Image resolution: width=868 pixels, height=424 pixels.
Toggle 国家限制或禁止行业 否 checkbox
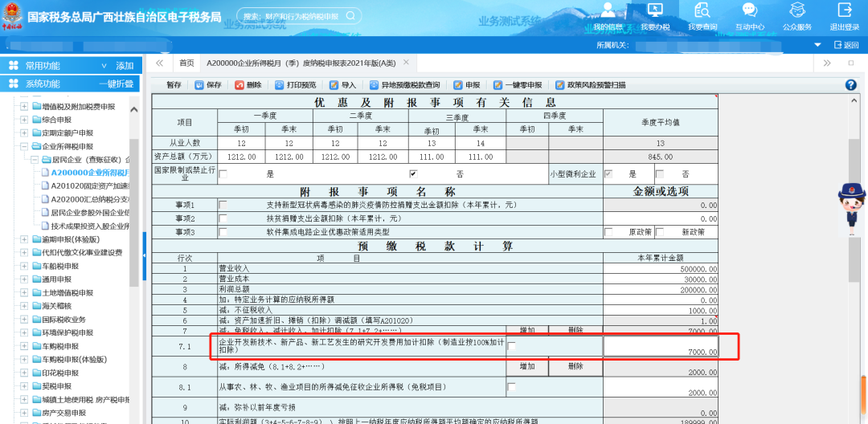click(x=413, y=173)
